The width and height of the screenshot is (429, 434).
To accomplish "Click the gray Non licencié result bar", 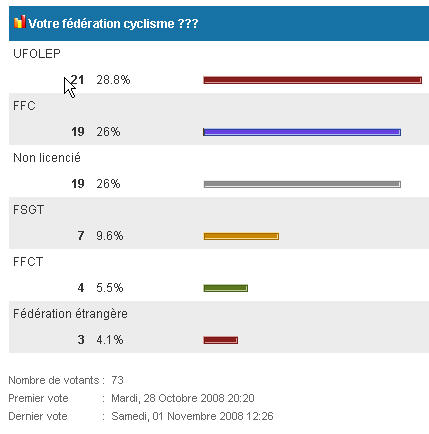I will (302, 184).
